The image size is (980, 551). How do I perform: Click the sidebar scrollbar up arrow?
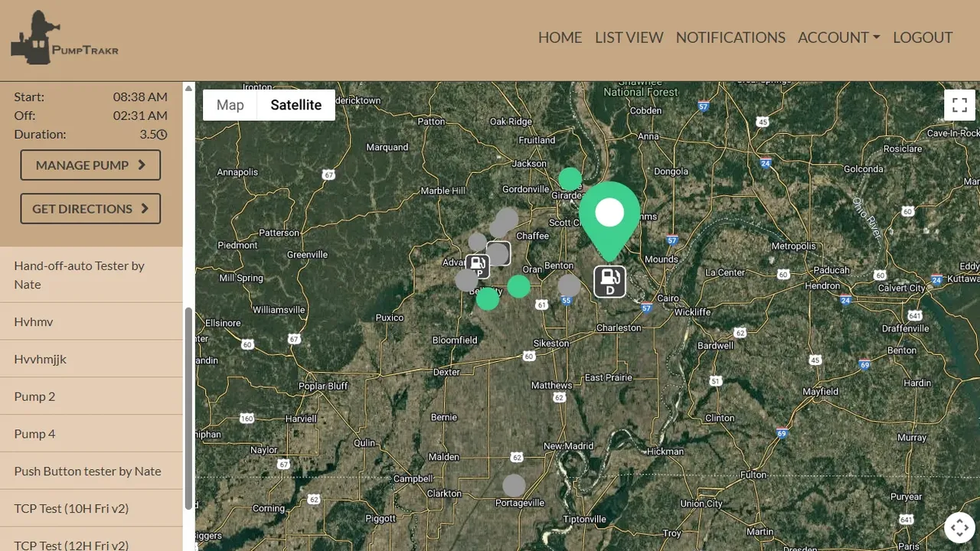[x=188, y=89]
